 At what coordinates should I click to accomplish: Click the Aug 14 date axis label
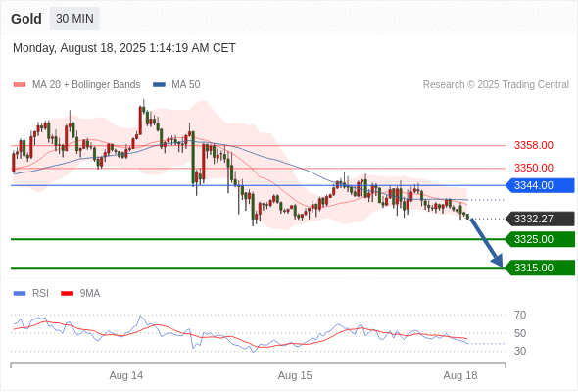(126, 375)
